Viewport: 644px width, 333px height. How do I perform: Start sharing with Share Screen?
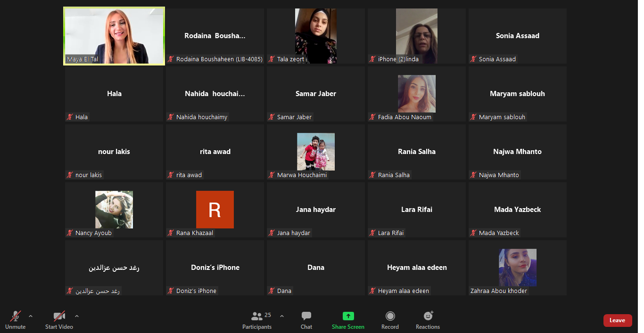(348, 320)
